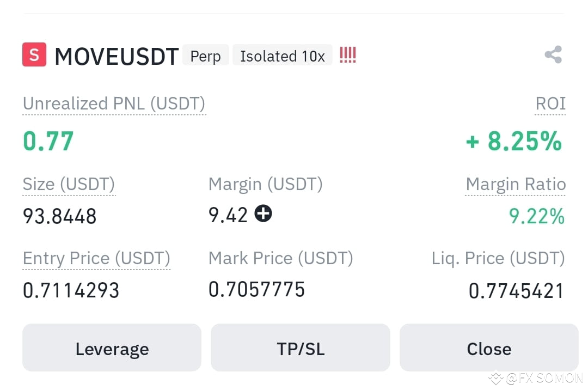The width and height of the screenshot is (588, 390).
Task: Open the Unrealized PNL (USDT) tooltip
Action: (x=114, y=103)
